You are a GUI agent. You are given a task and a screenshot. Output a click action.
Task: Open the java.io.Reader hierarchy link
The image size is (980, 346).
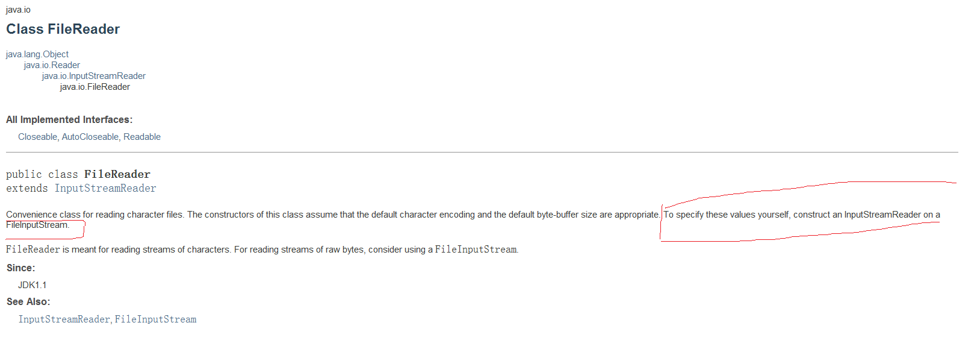point(52,65)
